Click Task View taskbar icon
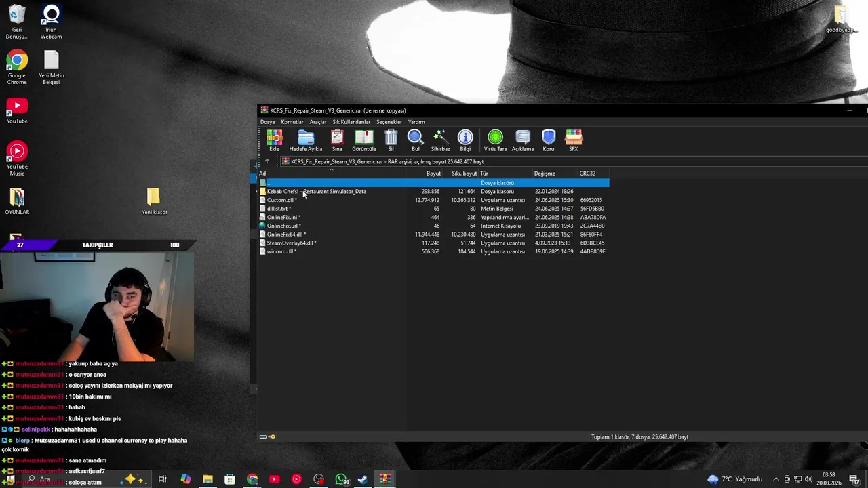Screen dimensions: 868x488 [x=163, y=479]
